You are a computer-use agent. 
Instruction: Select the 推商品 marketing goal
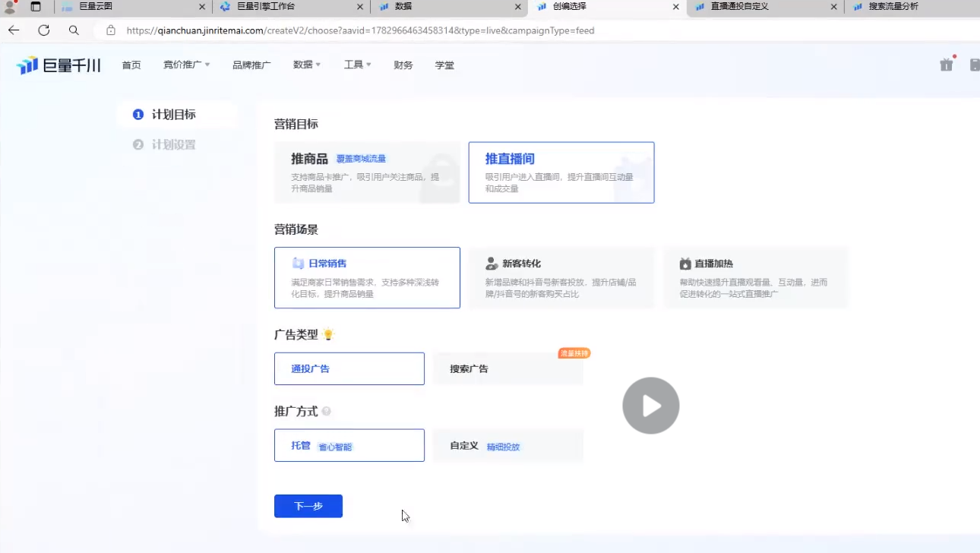point(367,172)
